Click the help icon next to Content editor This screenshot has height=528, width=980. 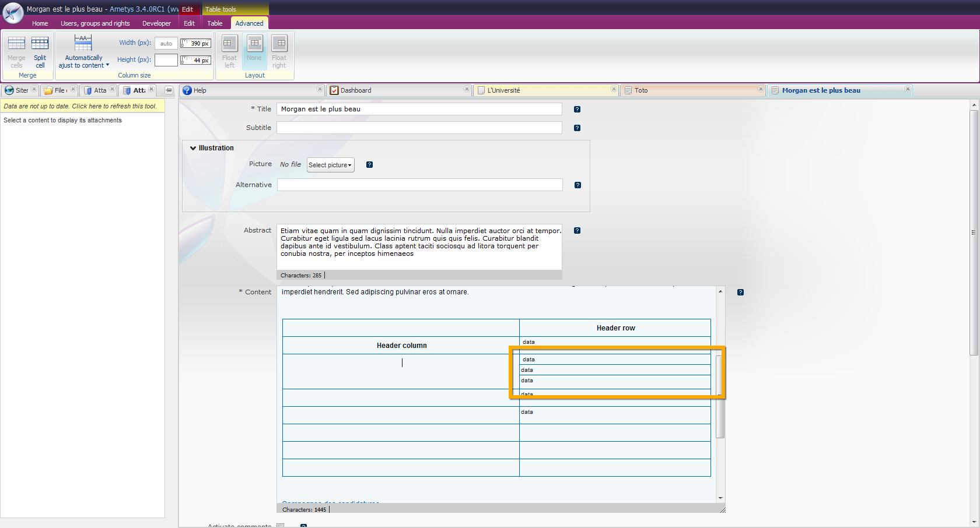pyautogui.click(x=740, y=293)
